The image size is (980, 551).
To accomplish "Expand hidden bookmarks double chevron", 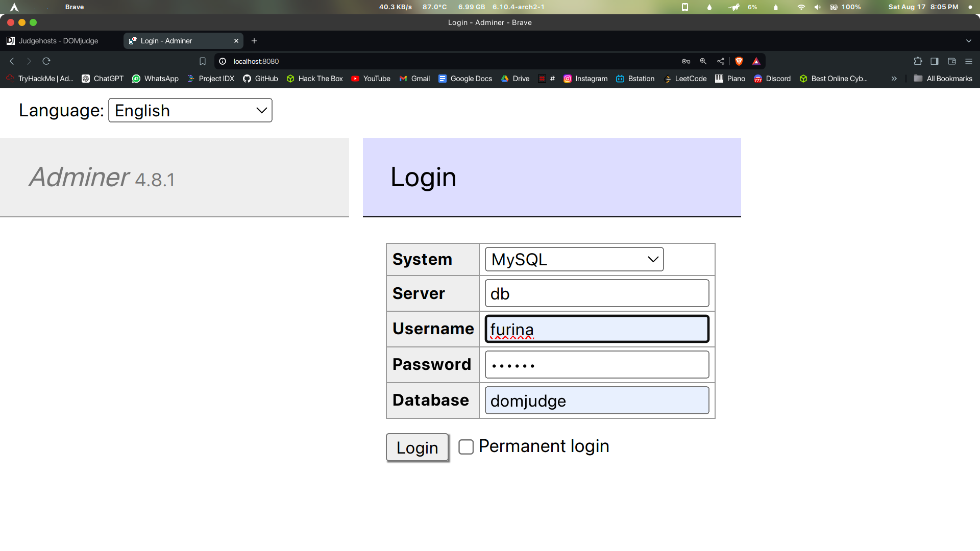I will point(894,79).
